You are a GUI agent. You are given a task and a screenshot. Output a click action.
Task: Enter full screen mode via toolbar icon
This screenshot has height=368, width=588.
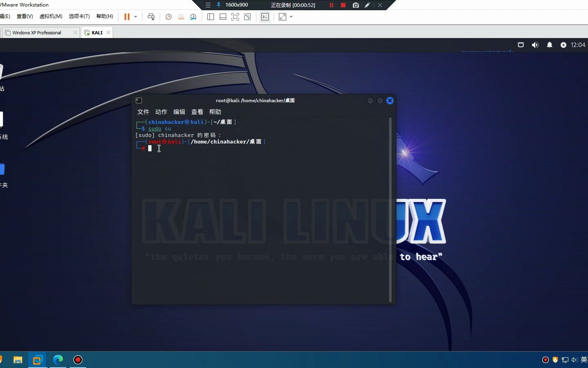click(x=235, y=17)
